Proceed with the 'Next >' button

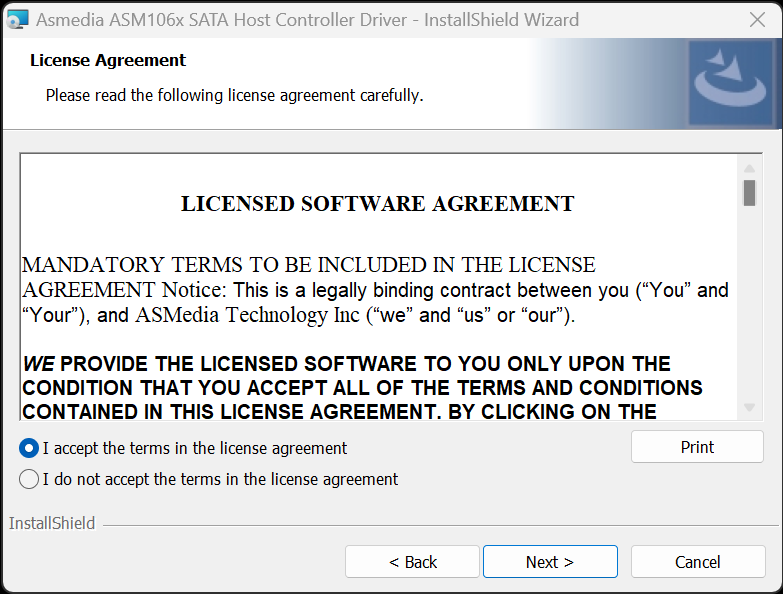click(550, 562)
